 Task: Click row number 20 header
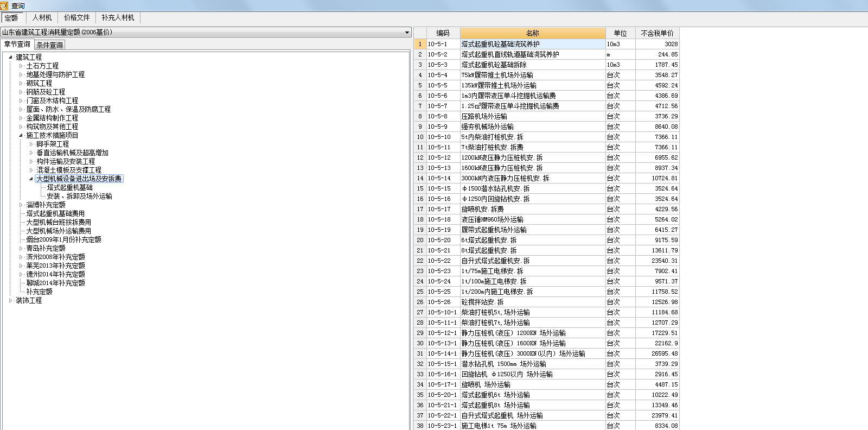tap(420, 240)
